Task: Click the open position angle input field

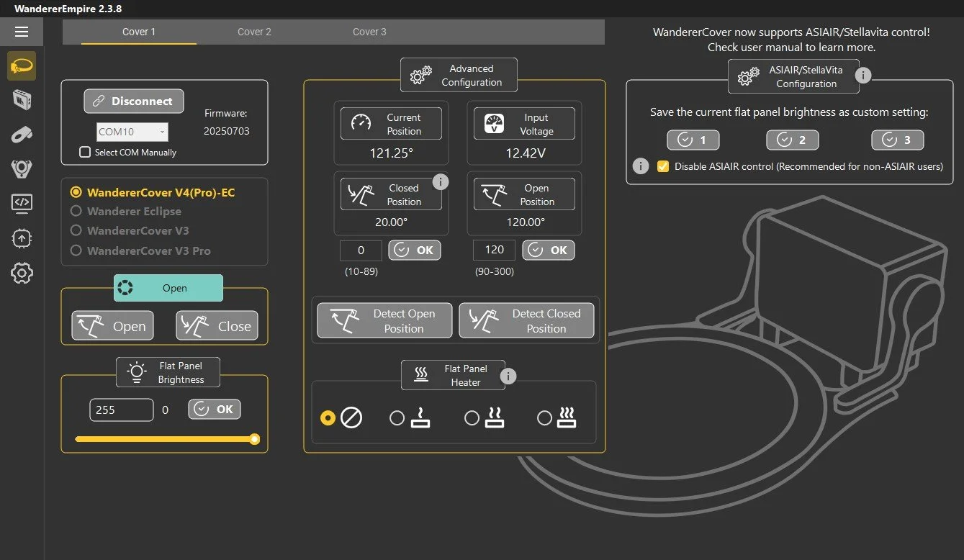Action: (x=494, y=250)
